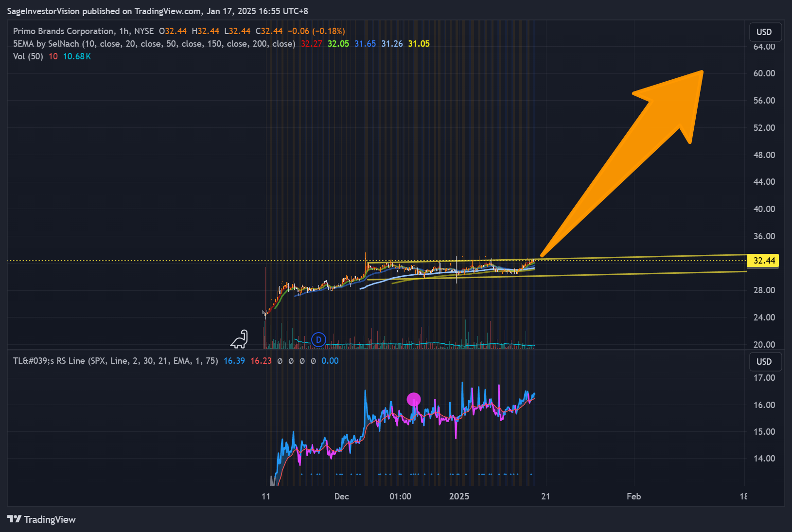792x532 pixels.
Task: Click the RS Line value 16.23
Action: tap(261, 361)
